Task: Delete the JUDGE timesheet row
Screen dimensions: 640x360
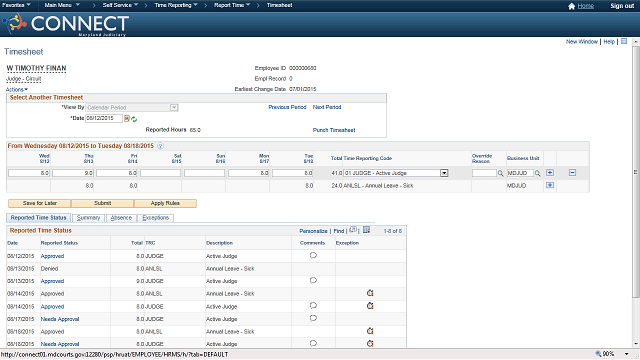Action: (x=572, y=173)
